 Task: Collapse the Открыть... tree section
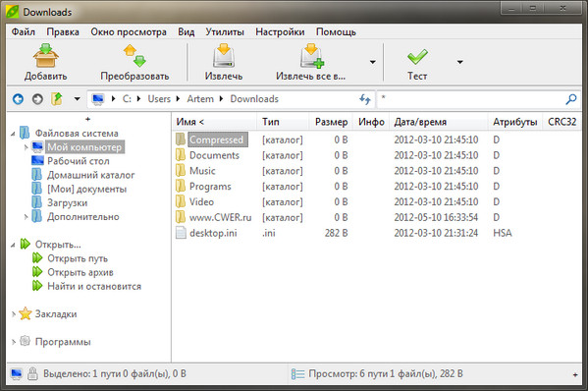[13, 245]
